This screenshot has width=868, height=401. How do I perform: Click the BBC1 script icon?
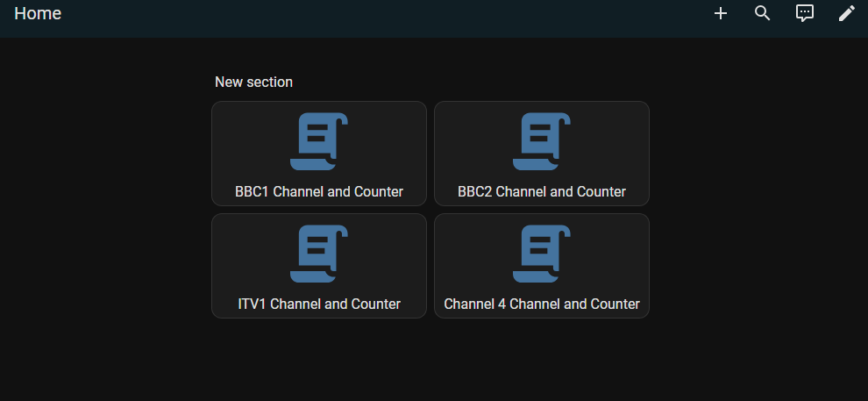(x=319, y=140)
